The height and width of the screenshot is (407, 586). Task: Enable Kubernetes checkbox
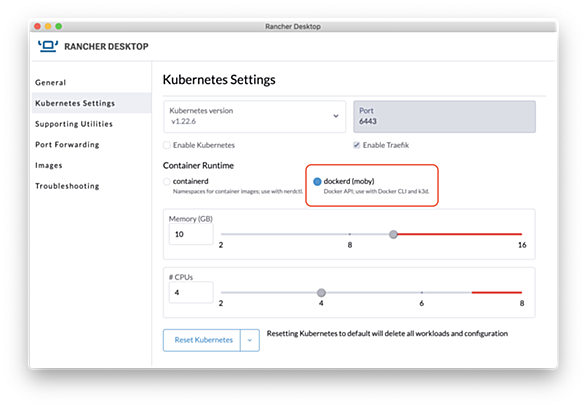[167, 145]
